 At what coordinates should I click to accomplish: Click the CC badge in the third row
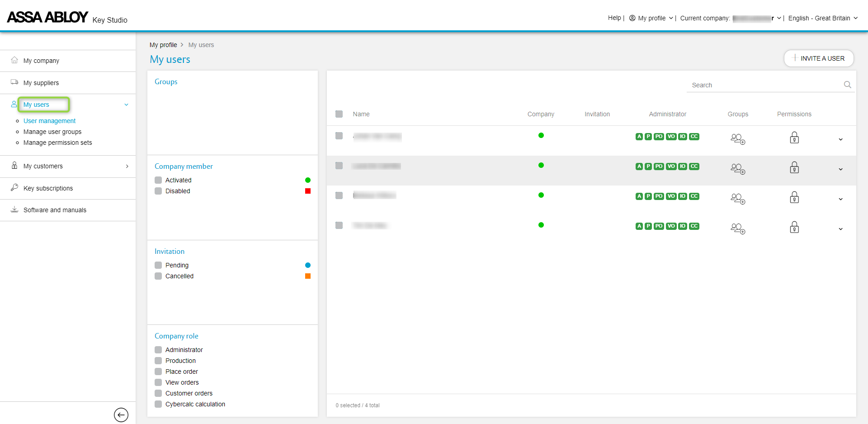point(694,196)
